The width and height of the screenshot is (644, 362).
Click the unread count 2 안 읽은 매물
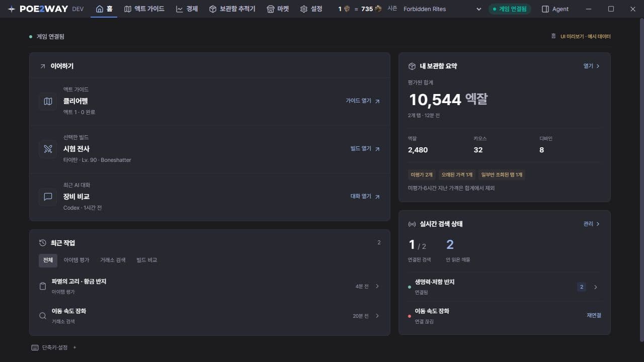(x=450, y=245)
